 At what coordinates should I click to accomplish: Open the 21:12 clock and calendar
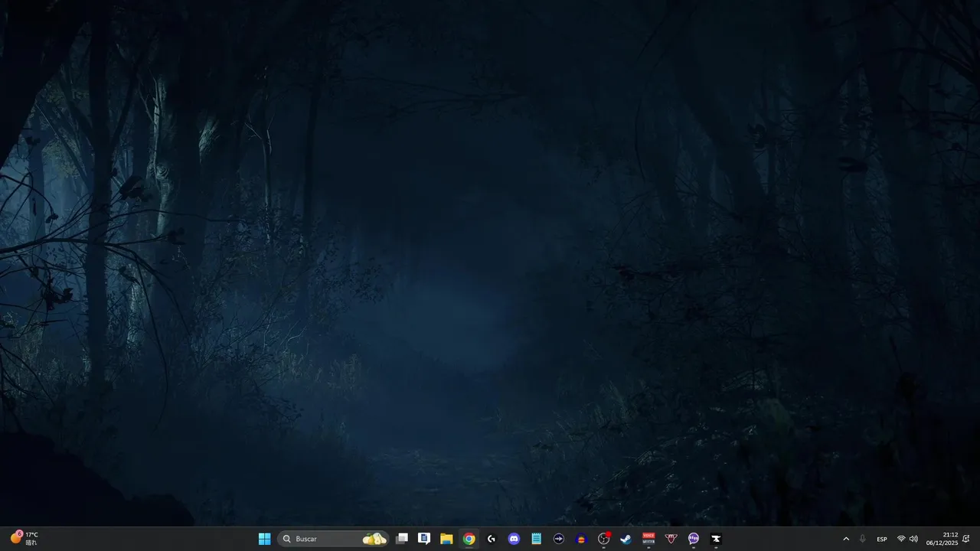(942, 539)
